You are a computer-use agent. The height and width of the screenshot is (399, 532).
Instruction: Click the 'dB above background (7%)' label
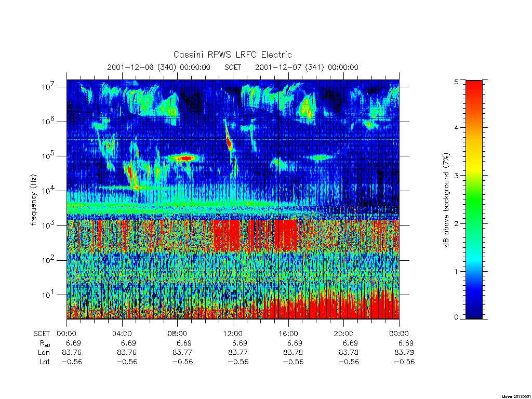coord(446,200)
